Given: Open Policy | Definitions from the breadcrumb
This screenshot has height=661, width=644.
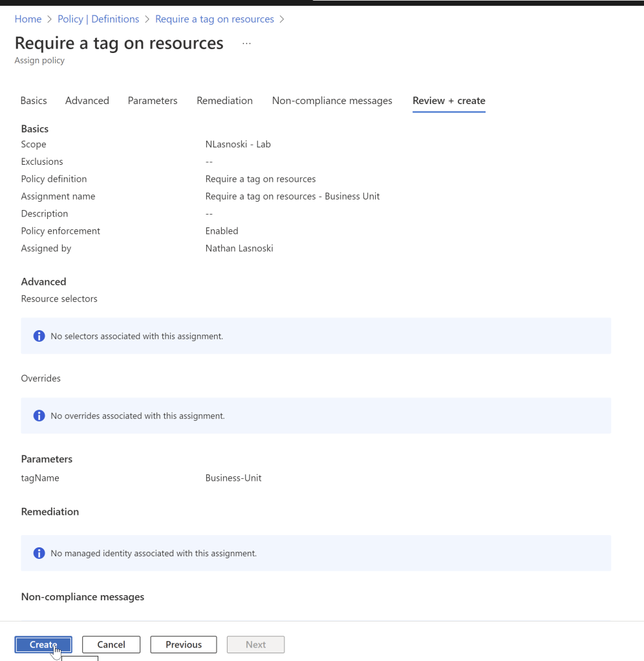Looking at the screenshot, I should point(98,19).
